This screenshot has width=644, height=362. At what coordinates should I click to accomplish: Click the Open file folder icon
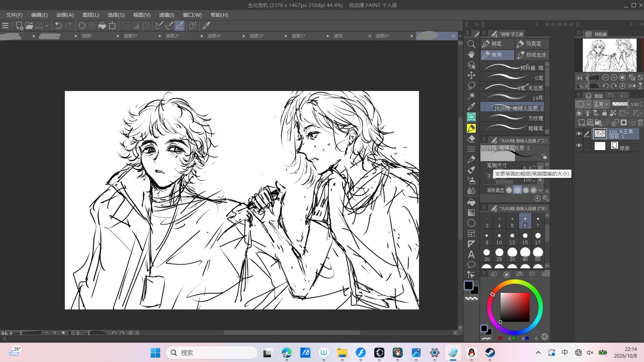click(29, 26)
